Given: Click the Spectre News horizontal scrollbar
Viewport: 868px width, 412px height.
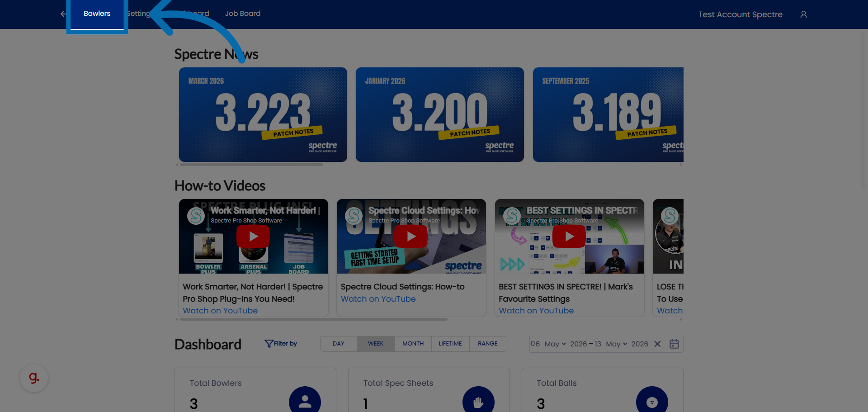Looking at the screenshot, I should tap(251, 165).
